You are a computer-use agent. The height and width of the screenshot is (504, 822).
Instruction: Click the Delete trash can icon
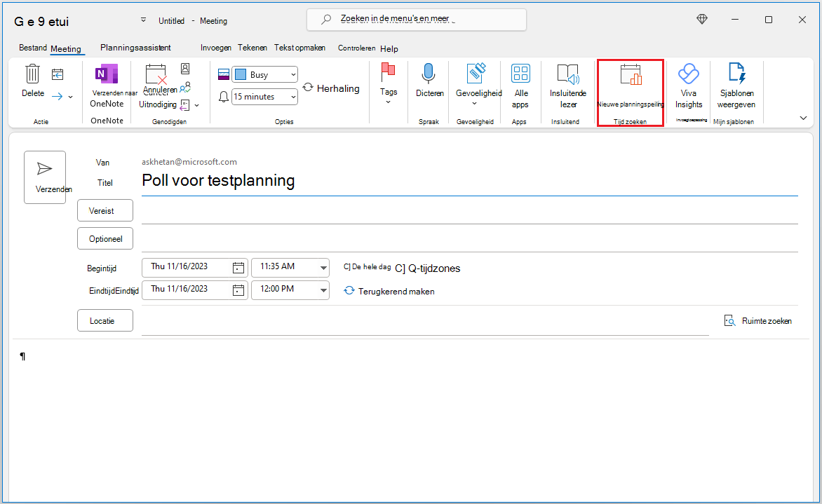[32, 74]
